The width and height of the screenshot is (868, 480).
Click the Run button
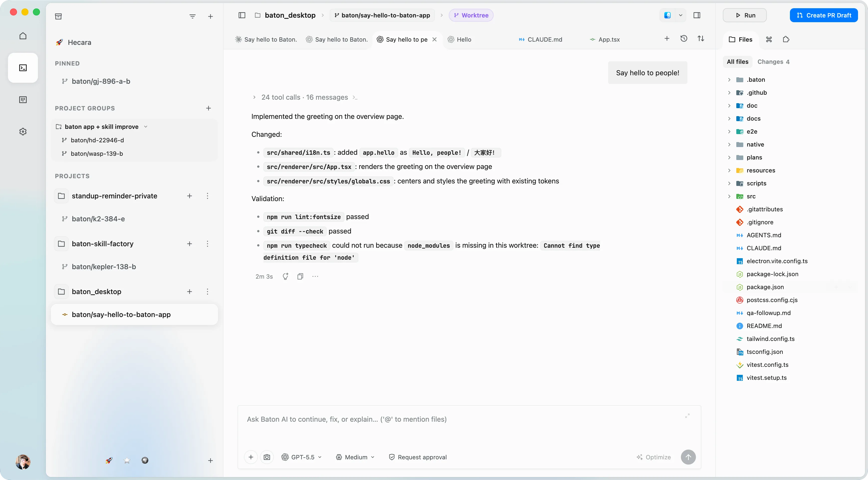click(745, 15)
